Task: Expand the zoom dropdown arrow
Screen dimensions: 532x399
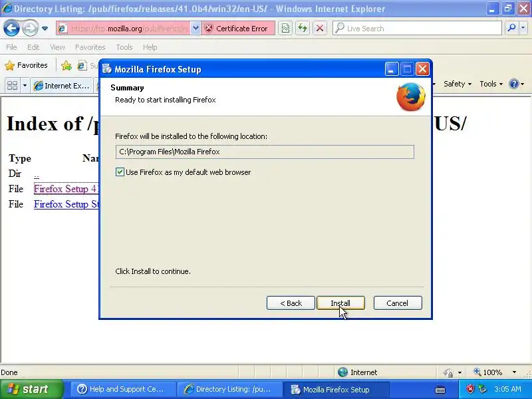Action: click(514, 372)
